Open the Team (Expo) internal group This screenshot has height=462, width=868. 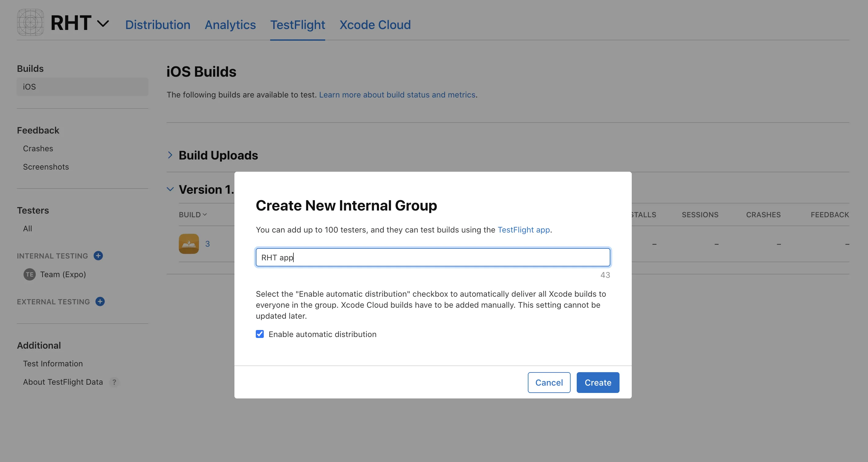coord(63,274)
